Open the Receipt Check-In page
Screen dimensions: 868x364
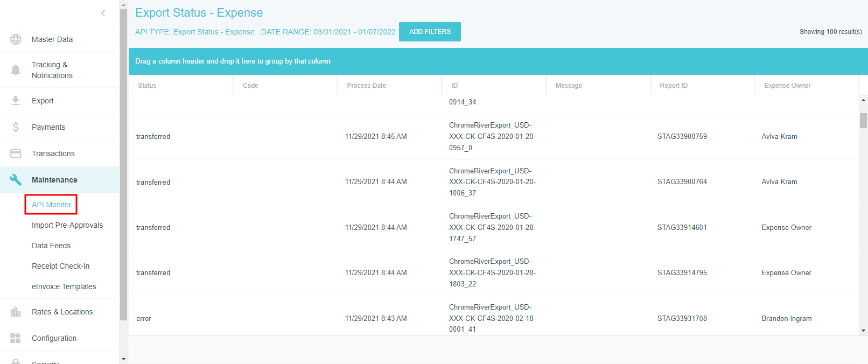pyautogui.click(x=60, y=266)
